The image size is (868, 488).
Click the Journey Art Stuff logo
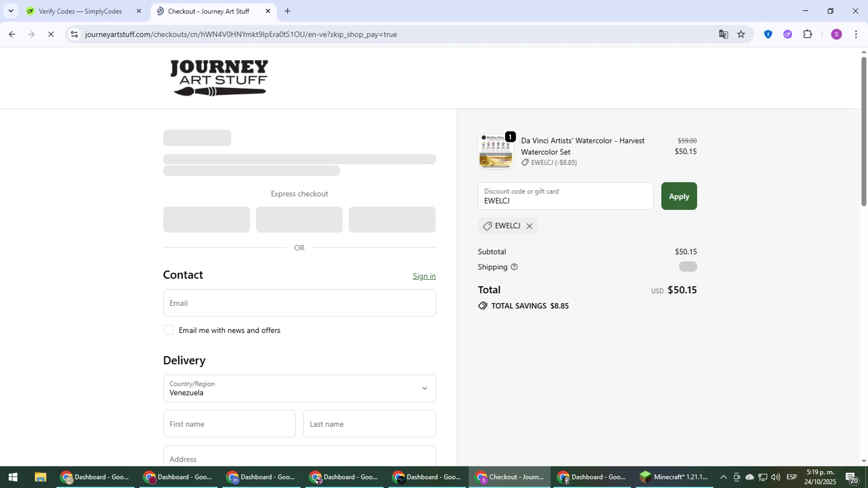[219, 77]
